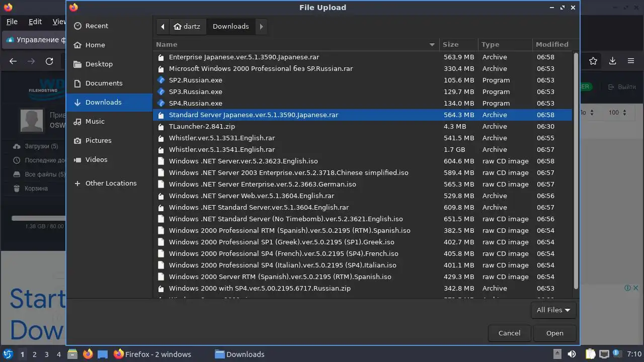Select Windows 2000 Professional SP4 (Italian) iso
Viewport: 644px width, 362px height.
click(x=362, y=265)
